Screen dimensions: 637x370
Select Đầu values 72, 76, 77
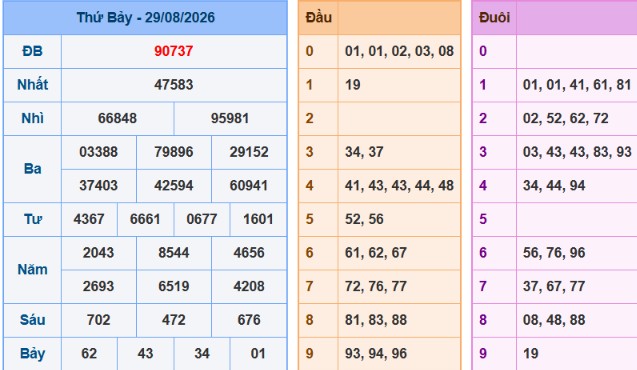click(x=376, y=286)
